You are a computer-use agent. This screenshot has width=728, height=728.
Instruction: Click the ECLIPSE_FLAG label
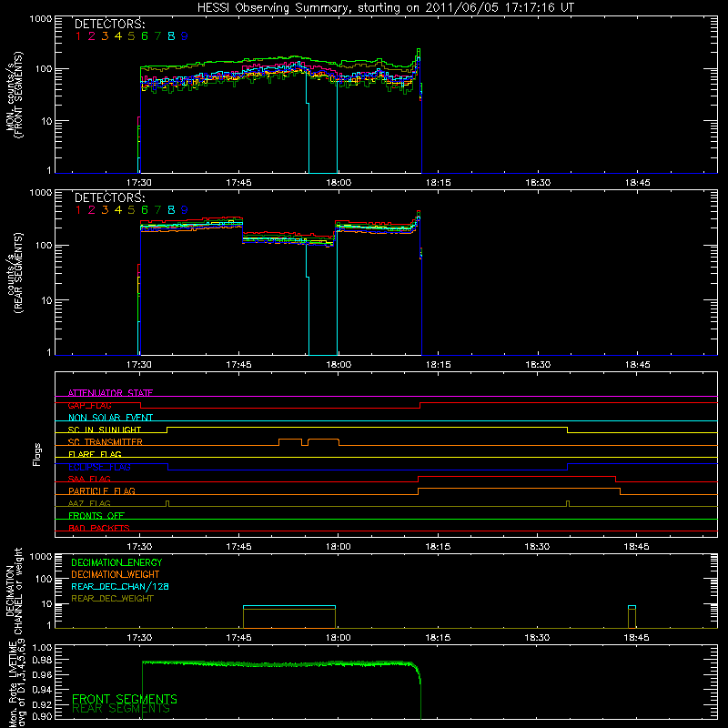click(99, 467)
